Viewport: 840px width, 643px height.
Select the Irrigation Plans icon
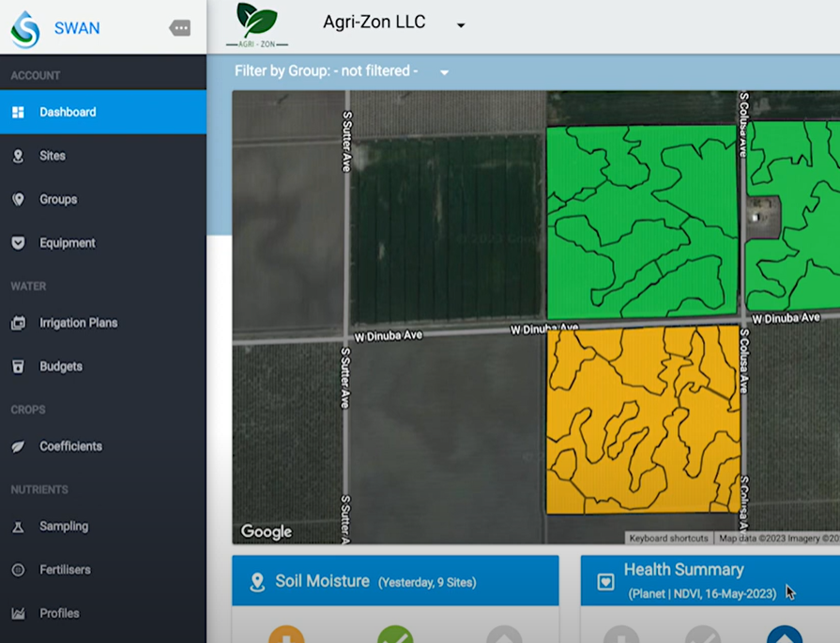pyautogui.click(x=21, y=322)
